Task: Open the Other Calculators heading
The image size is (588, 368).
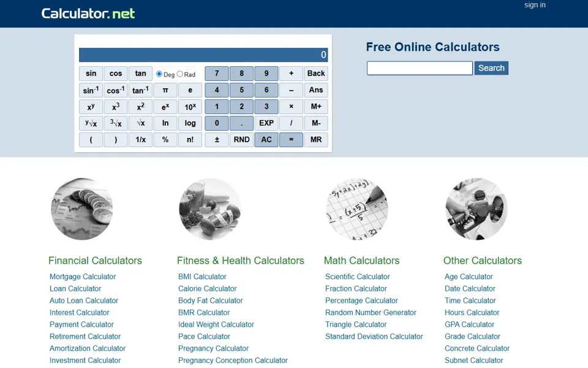Action: point(482,261)
